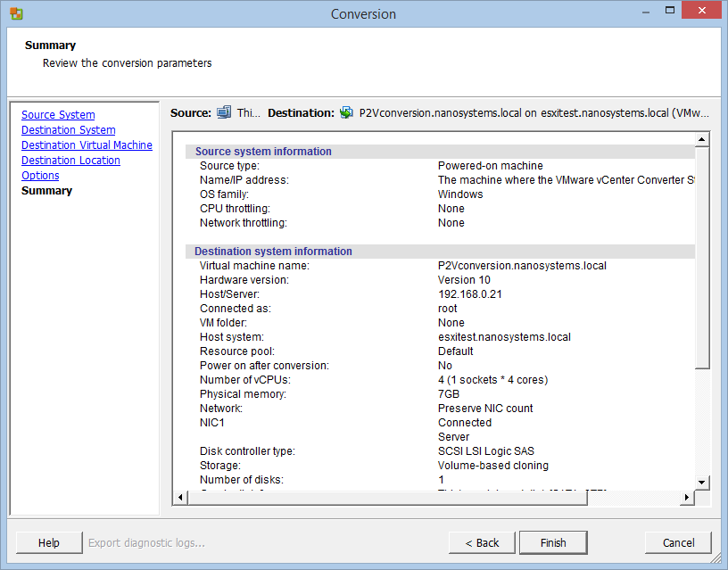Select the 'Volume-based cloning' value
The height and width of the screenshot is (570, 728).
pyautogui.click(x=493, y=466)
